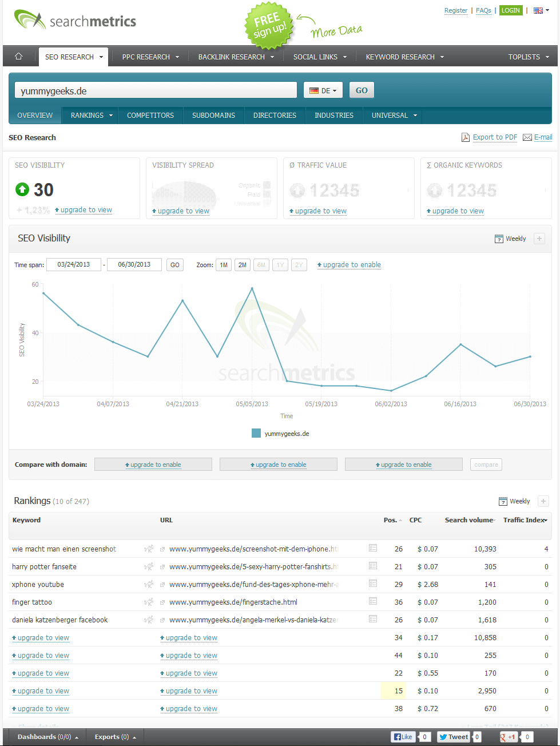Click upgrade to view under Traffic Value
Viewport: 560px width, 746px height.
[318, 211]
